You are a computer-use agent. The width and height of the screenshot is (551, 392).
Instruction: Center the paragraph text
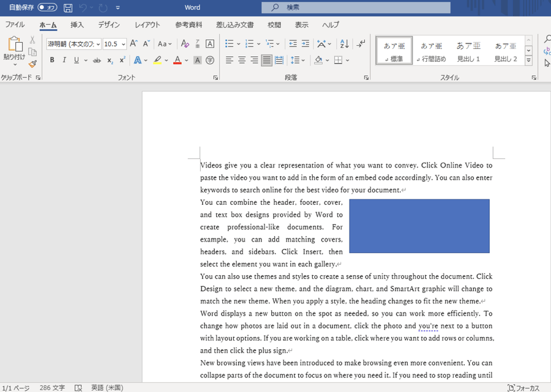click(x=242, y=61)
